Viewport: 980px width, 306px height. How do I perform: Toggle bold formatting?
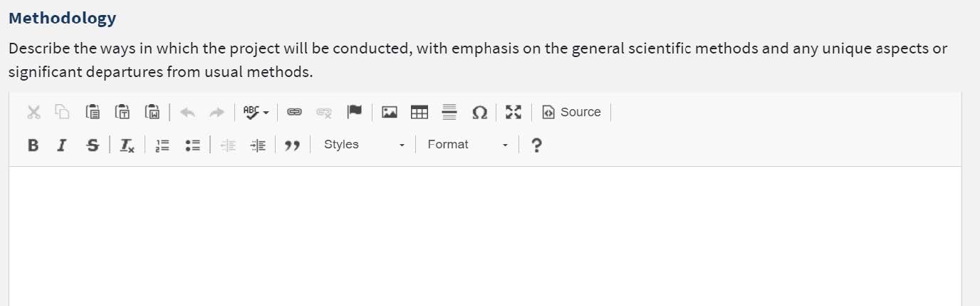33,145
